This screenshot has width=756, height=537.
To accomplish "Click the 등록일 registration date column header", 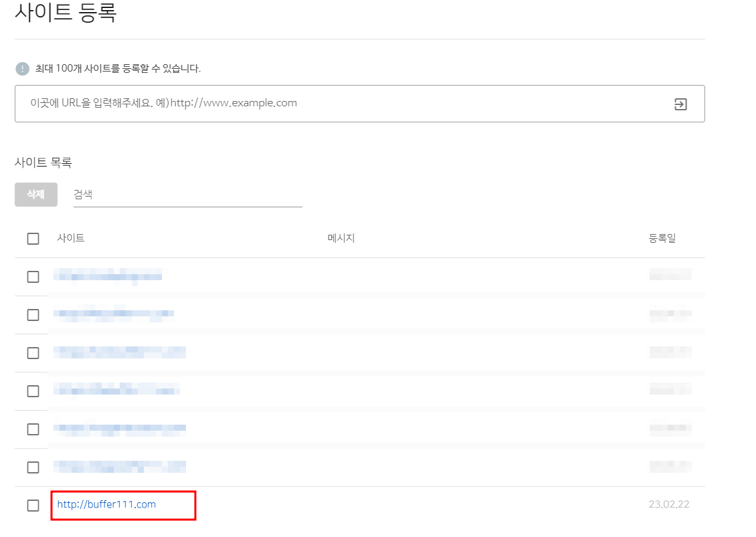I will (x=661, y=238).
